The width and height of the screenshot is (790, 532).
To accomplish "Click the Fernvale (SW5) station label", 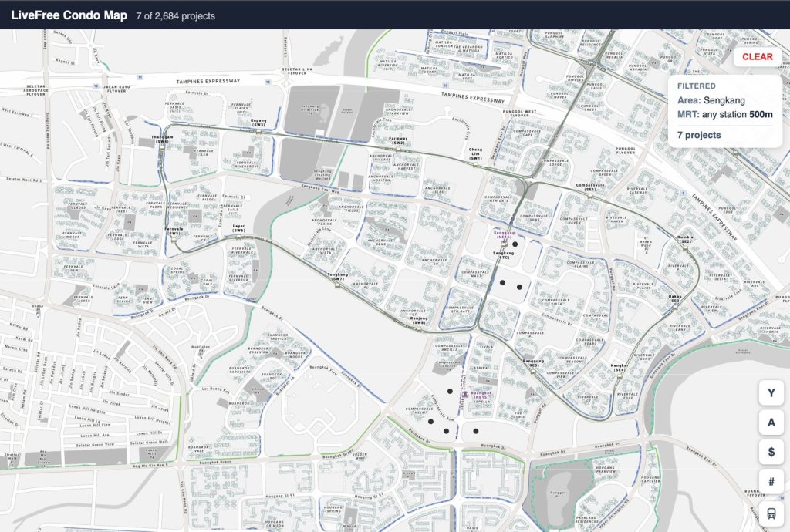I will [x=174, y=231].
